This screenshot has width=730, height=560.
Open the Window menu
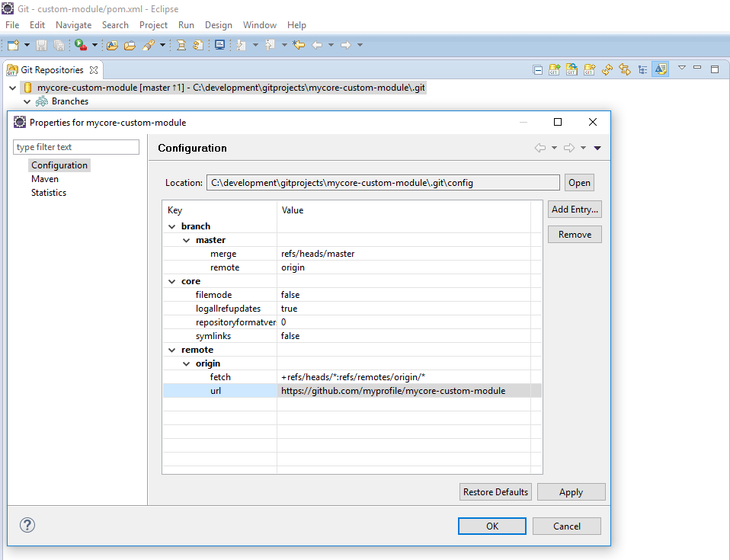(260, 25)
